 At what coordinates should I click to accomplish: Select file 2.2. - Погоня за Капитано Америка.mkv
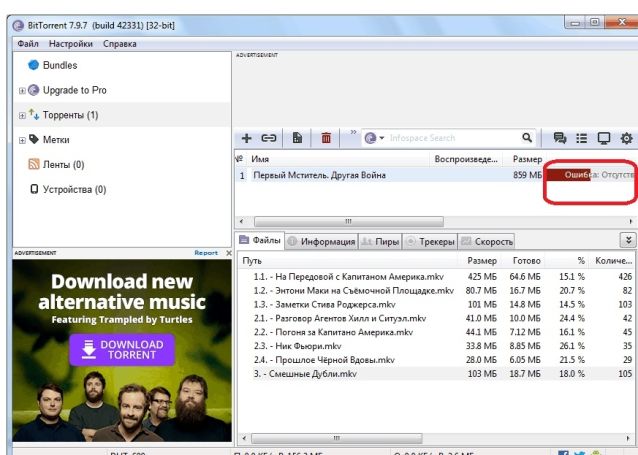coord(333,332)
